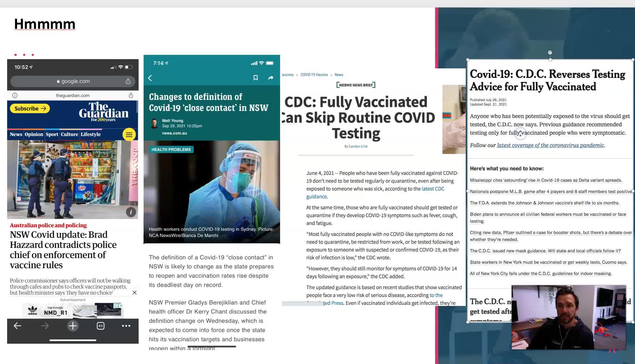Click Changes to definition of close contact headline

click(208, 102)
